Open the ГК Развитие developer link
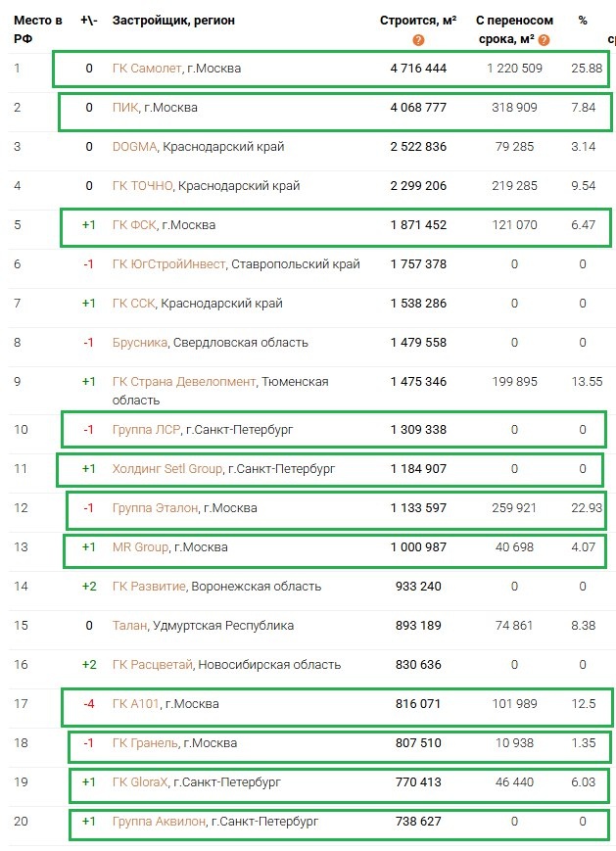 (149, 587)
